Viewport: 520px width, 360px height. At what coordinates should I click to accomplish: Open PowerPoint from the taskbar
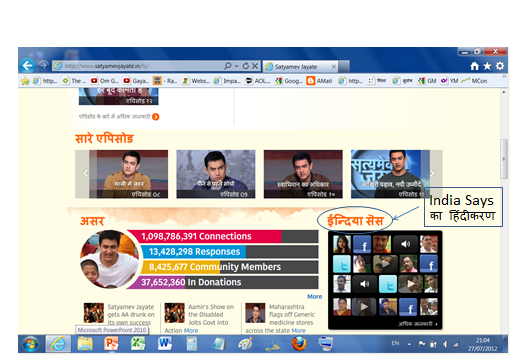111,344
